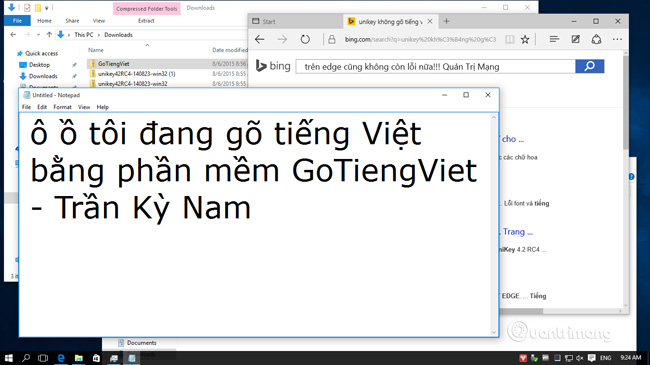The image size is (650, 365).
Task: Click red V tray icon
Action: (523, 358)
